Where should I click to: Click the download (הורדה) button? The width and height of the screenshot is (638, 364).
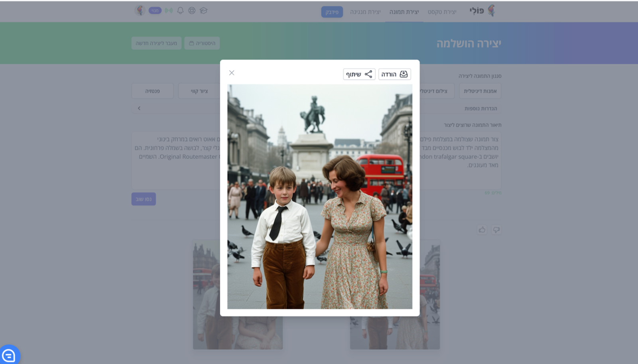pyautogui.click(x=394, y=74)
